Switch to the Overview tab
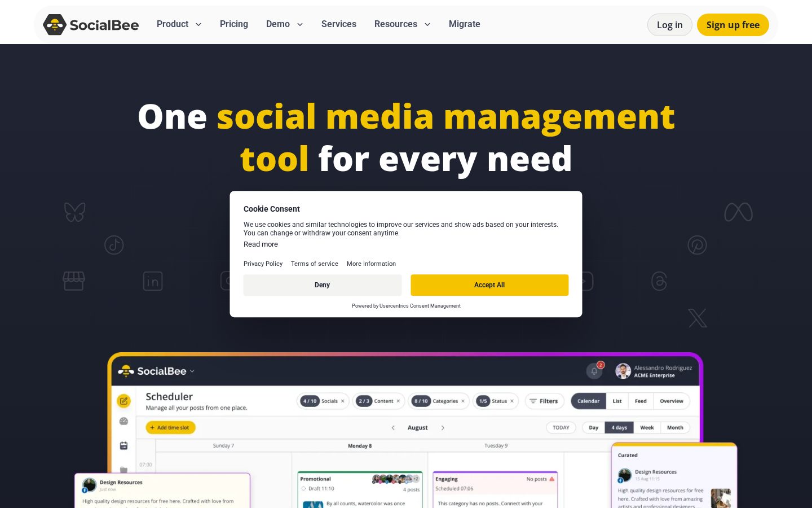 672,401
